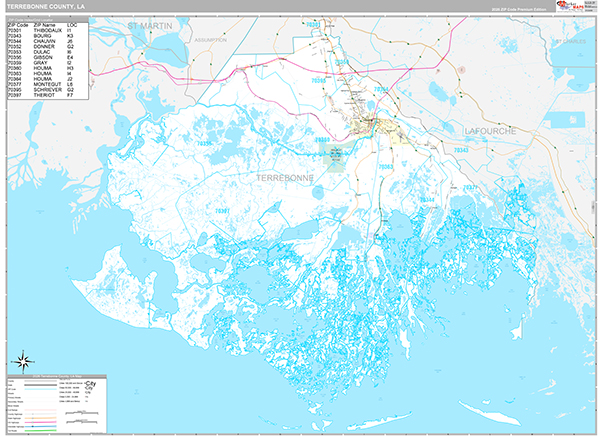Click the ST MARTIN county label on the map
The height and width of the screenshot is (436, 600).
[x=150, y=26]
